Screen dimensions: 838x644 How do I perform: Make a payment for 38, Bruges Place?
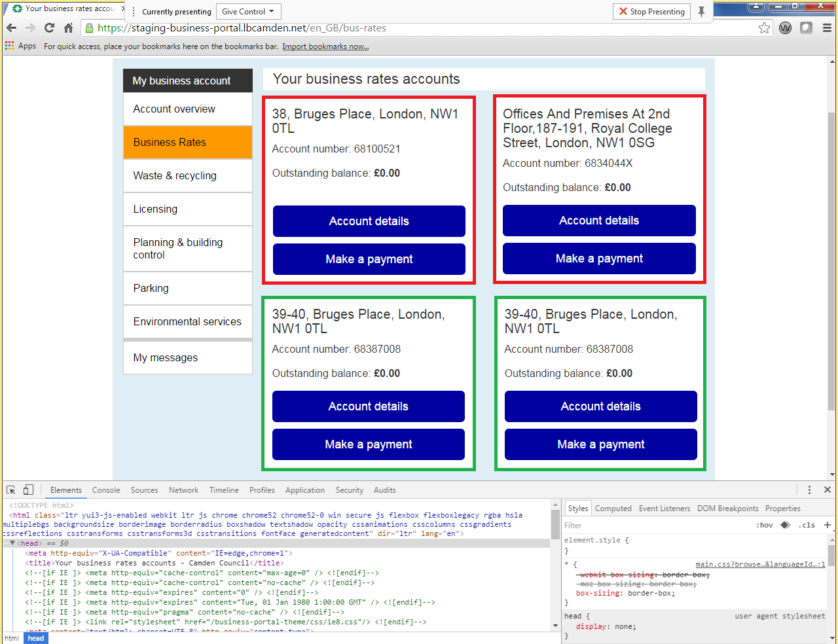369,259
